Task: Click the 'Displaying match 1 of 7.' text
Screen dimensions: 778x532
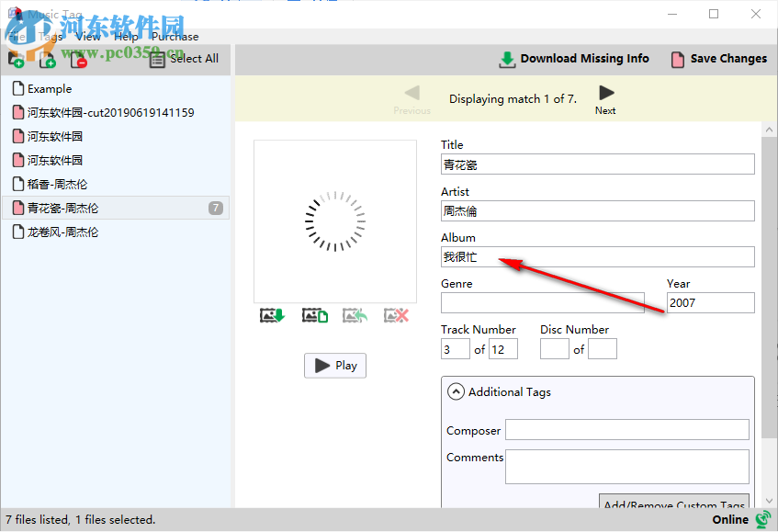Action: click(513, 99)
